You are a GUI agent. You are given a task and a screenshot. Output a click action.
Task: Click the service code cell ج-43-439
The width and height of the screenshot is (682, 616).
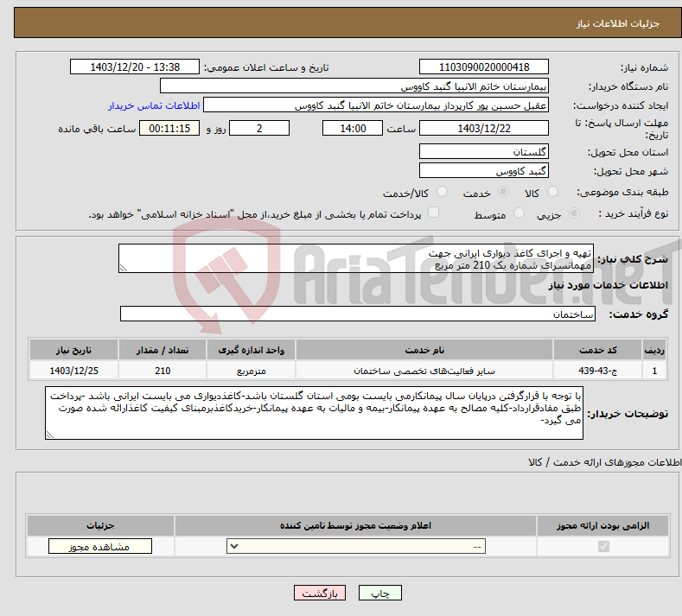click(x=597, y=371)
